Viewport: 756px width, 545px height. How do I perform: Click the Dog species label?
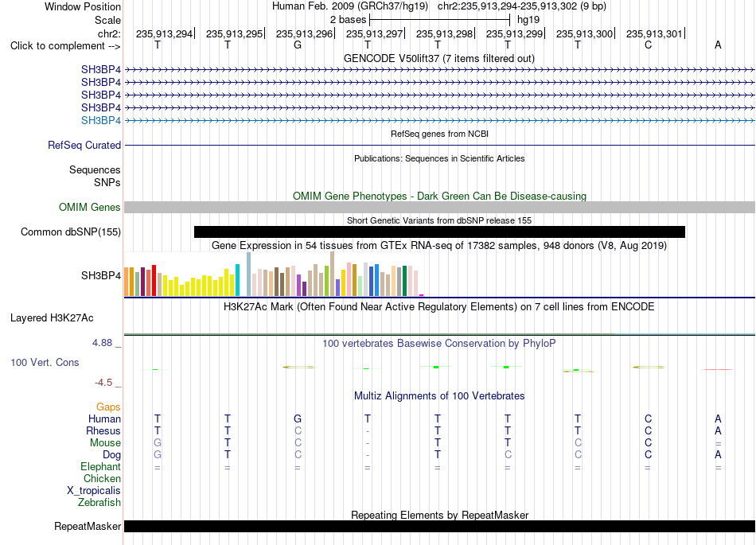coord(112,454)
